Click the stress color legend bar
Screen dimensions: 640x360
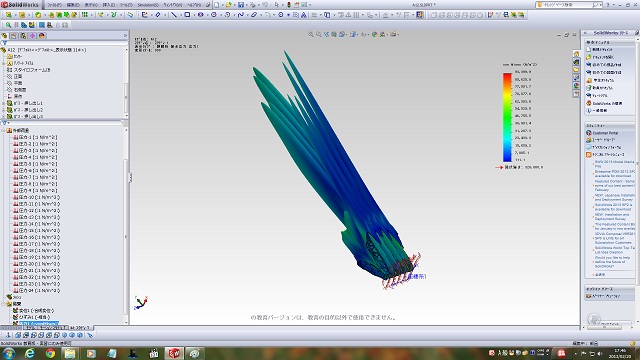pos(507,118)
